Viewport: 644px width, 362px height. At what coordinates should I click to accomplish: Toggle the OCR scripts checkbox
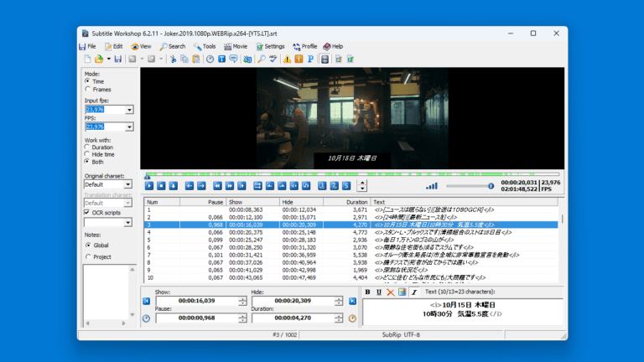(86, 212)
